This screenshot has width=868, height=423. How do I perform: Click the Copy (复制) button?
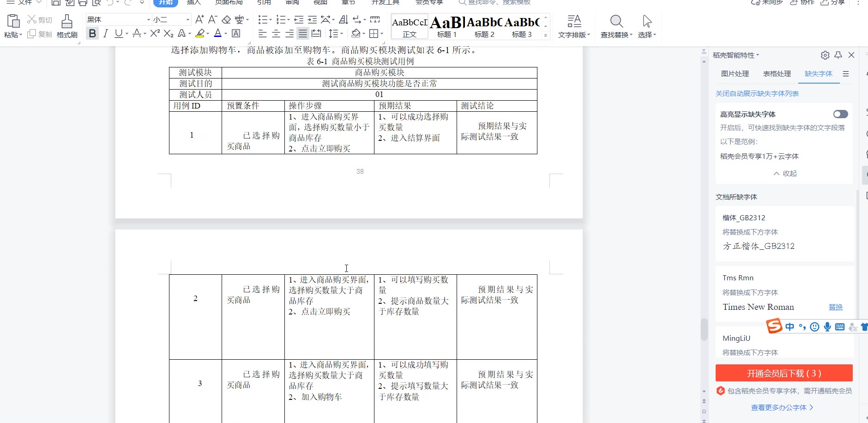(x=39, y=34)
